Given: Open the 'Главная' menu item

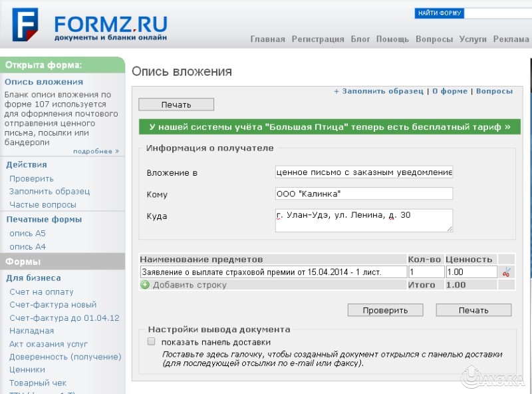Looking at the screenshot, I should [x=267, y=39].
